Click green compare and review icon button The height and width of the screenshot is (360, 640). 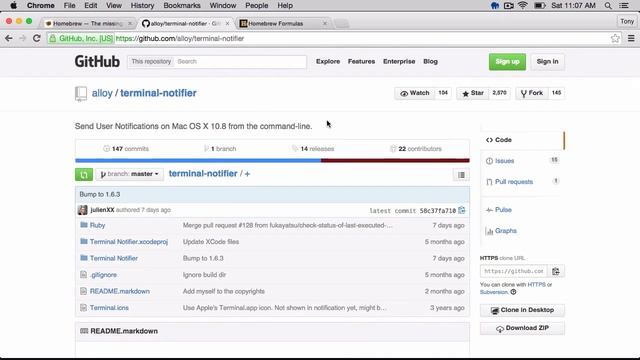[x=84, y=175]
